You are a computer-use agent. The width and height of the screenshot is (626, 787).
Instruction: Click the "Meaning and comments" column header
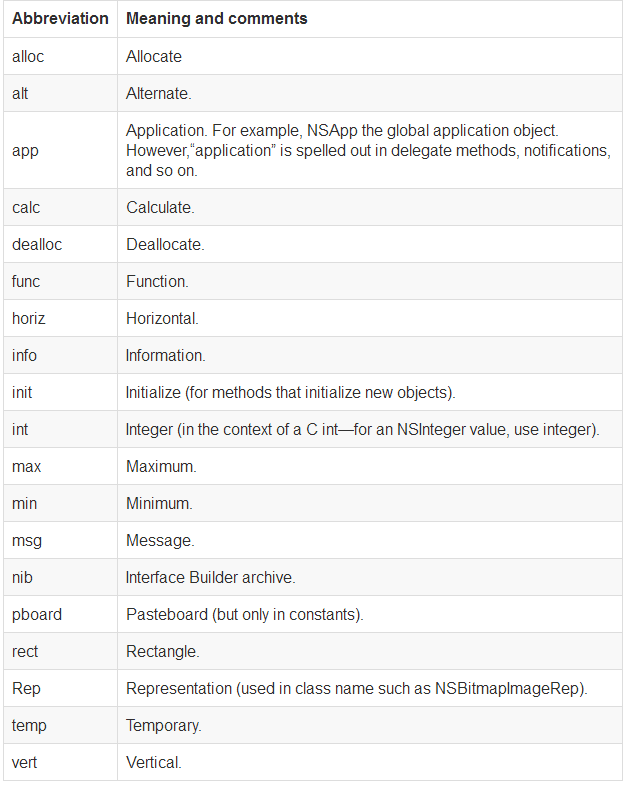(x=217, y=19)
